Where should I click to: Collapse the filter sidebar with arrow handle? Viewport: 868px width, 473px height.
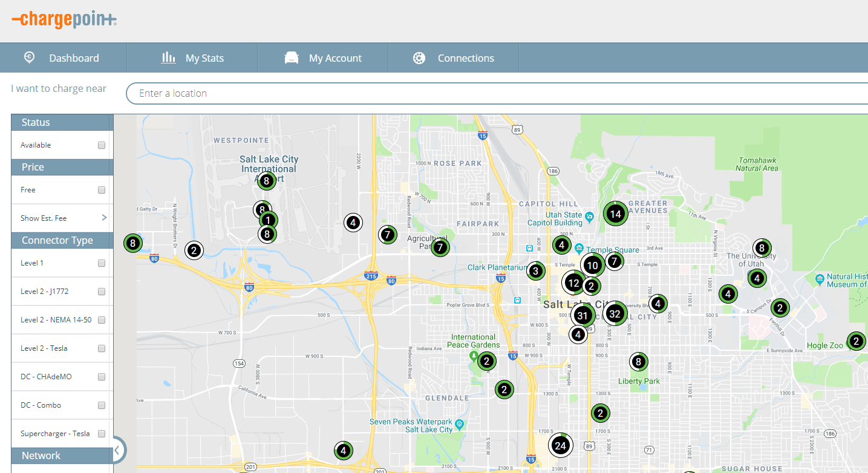point(119,449)
